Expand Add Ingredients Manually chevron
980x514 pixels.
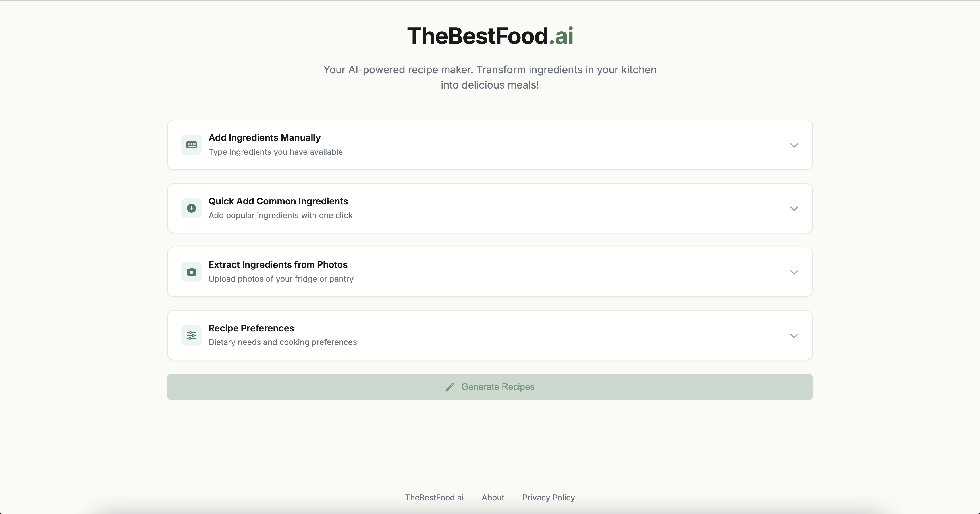coord(794,145)
